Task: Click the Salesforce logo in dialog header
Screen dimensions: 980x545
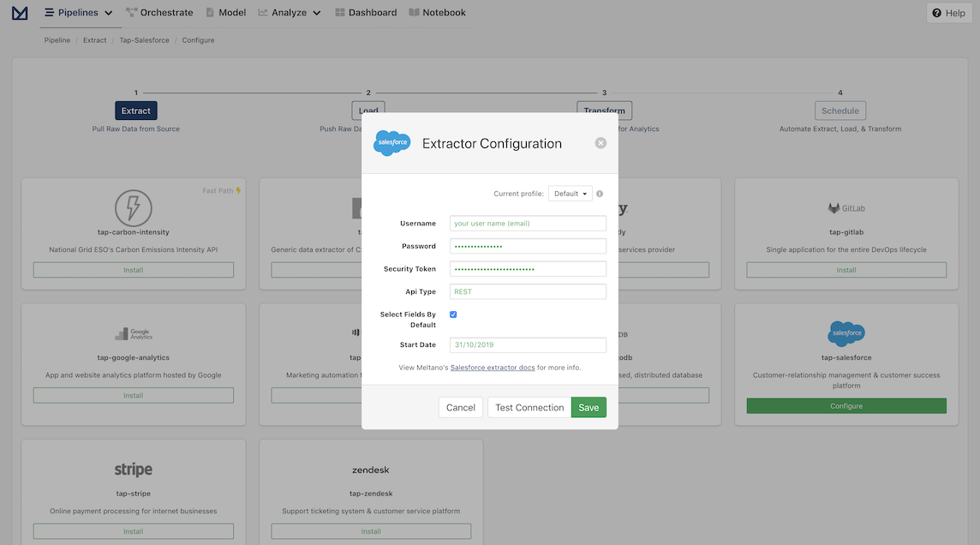Action: tap(391, 143)
